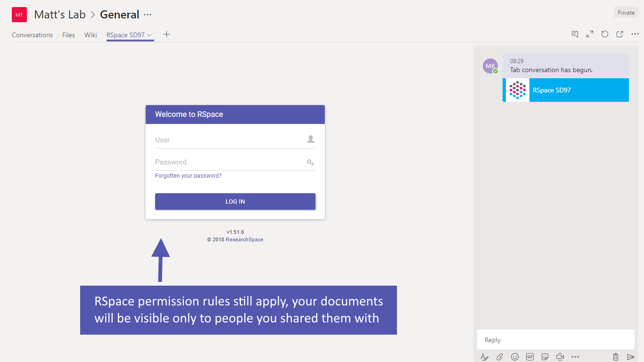644x362 pixels.
Task: Click the User input field
Action: click(x=235, y=140)
